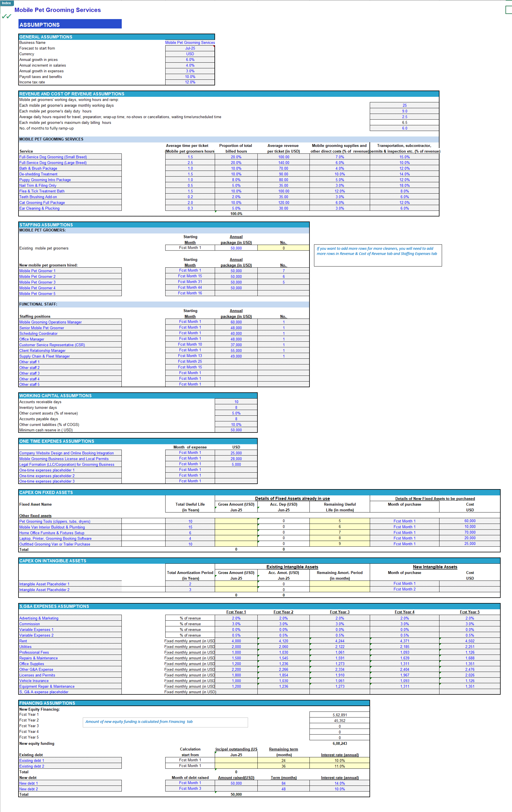
Task: Click the Teeth Brushing Add-on service name
Action: 70,197
